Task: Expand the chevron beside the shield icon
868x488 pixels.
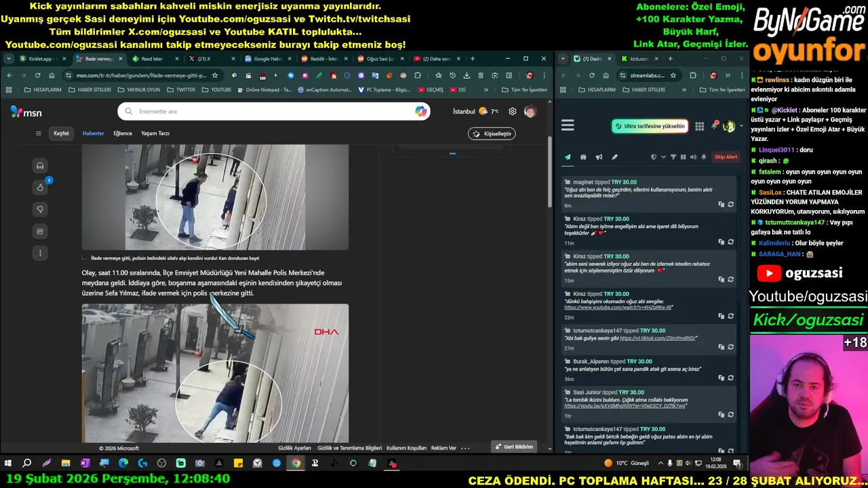Action: click(663, 157)
